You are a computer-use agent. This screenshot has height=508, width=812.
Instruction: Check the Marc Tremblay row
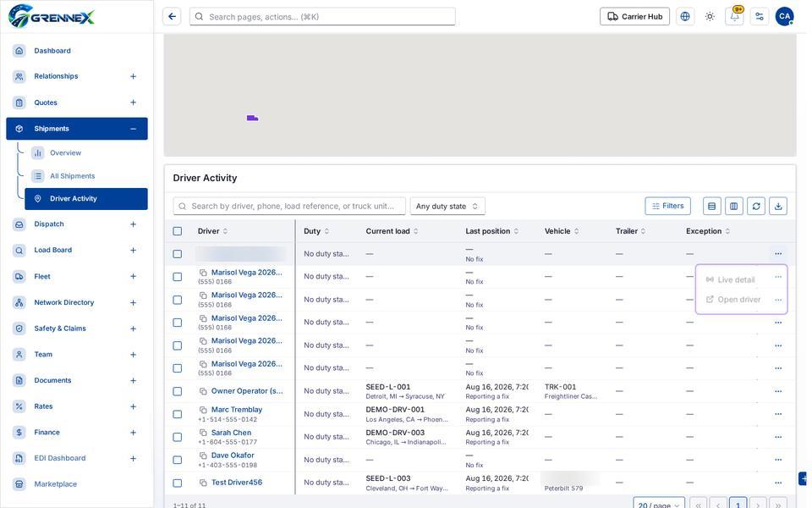point(178,414)
